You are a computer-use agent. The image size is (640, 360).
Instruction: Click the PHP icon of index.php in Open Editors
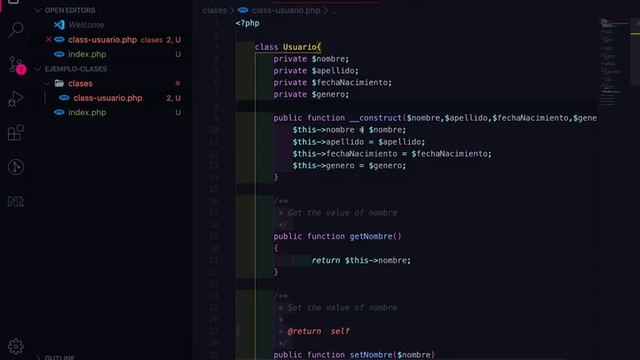59,54
